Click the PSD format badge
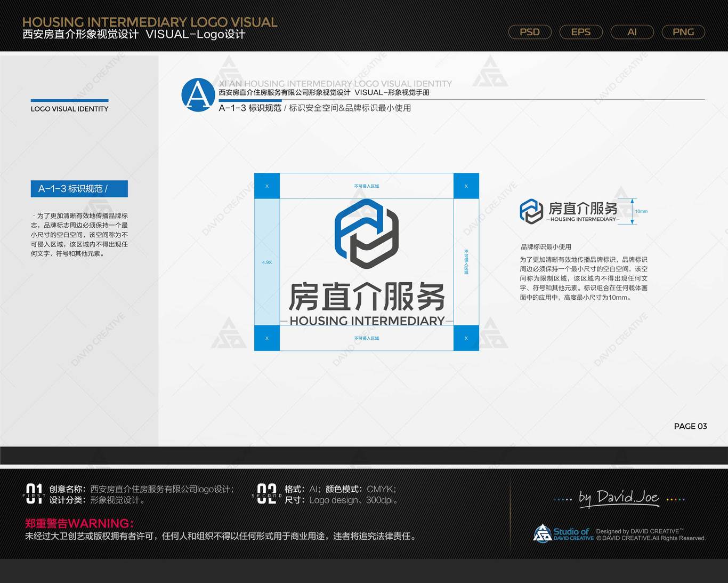This screenshot has height=583, width=728. (x=530, y=32)
